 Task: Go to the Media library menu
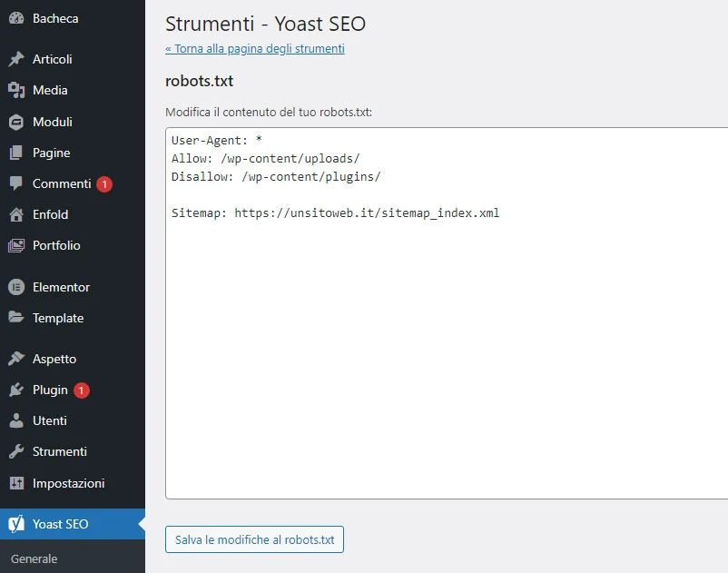[x=50, y=90]
